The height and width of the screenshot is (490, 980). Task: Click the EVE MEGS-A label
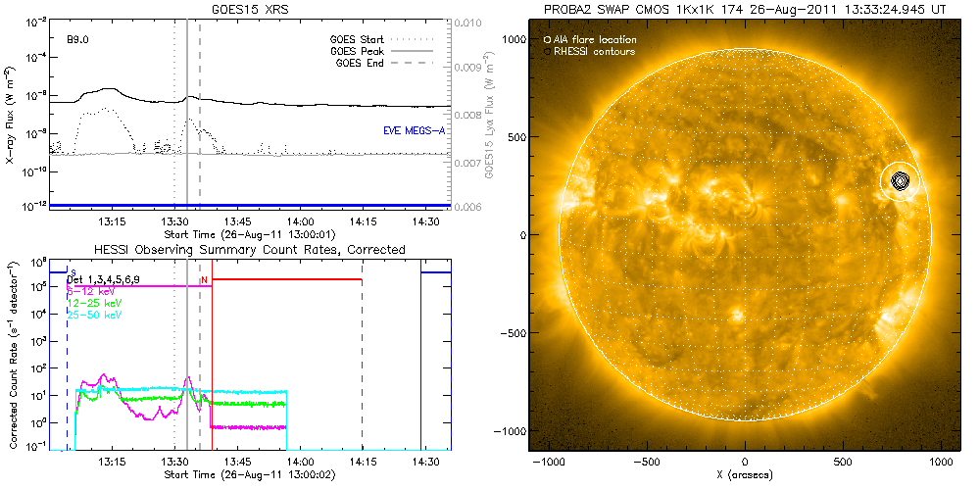pos(412,130)
